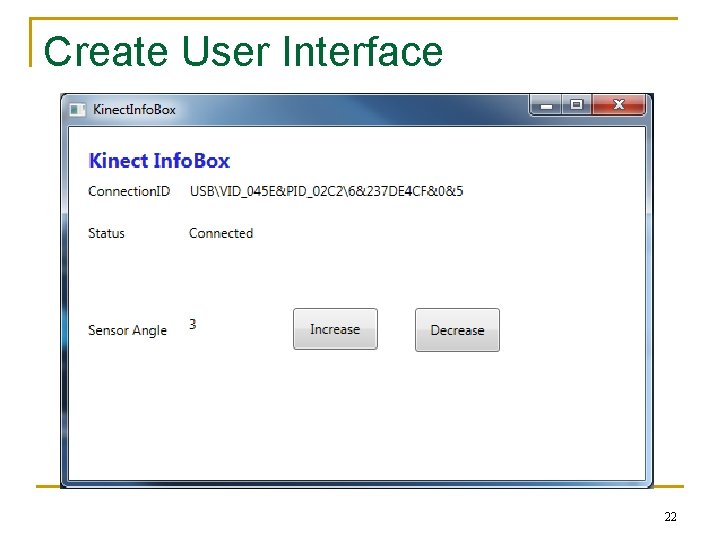720x540 pixels.
Task: Close the KinectInfoBox window
Action: point(619,105)
